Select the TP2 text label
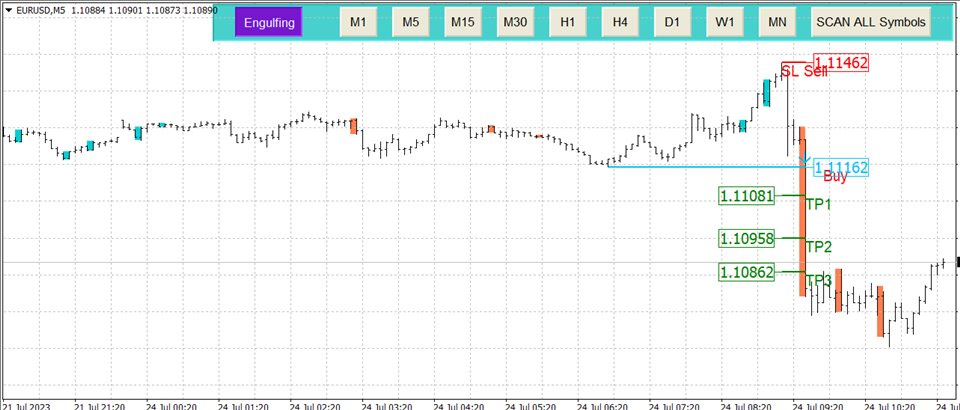Image resolution: width=960 pixels, height=410 pixels. [819, 246]
